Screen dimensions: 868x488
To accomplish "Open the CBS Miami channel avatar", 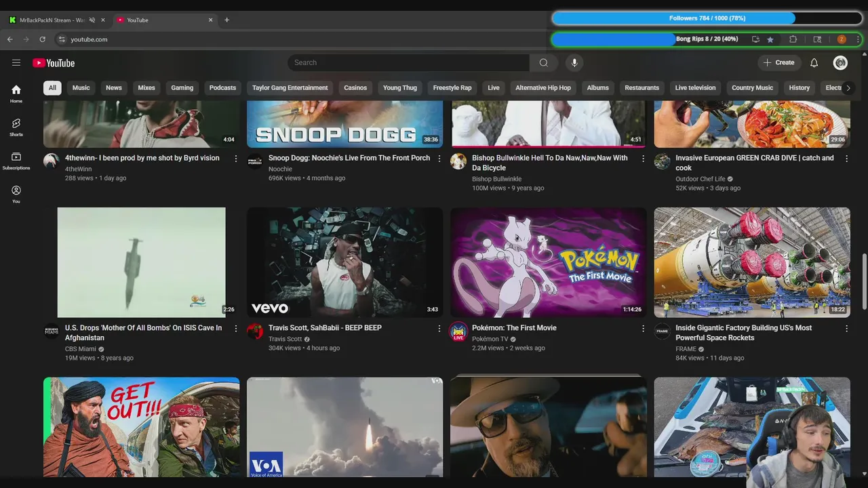I will (x=52, y=331).
